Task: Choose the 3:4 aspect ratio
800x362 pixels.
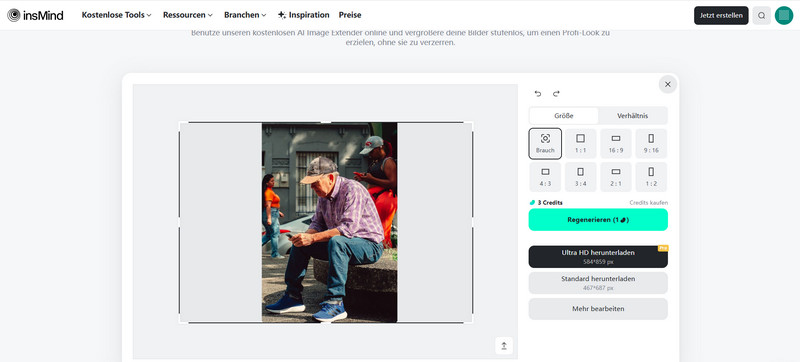Action: click(x=580, y=177)
